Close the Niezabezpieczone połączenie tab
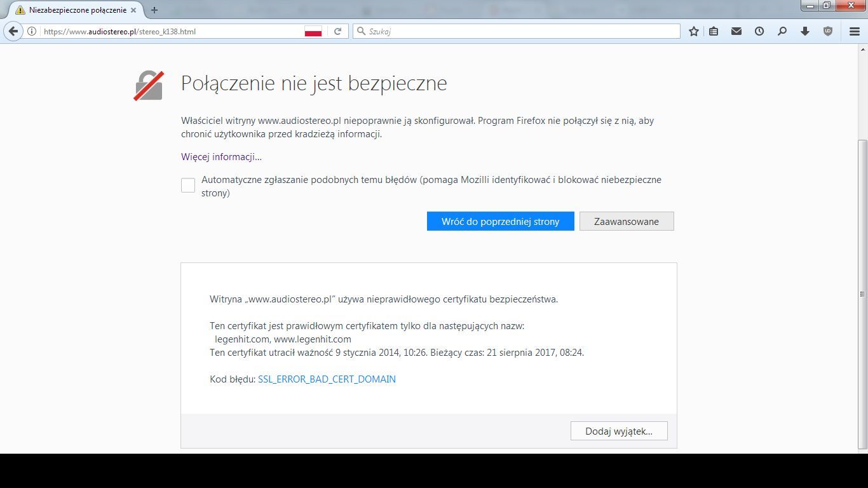The width and height of the screenshot is (868, 488). (133, 10)
